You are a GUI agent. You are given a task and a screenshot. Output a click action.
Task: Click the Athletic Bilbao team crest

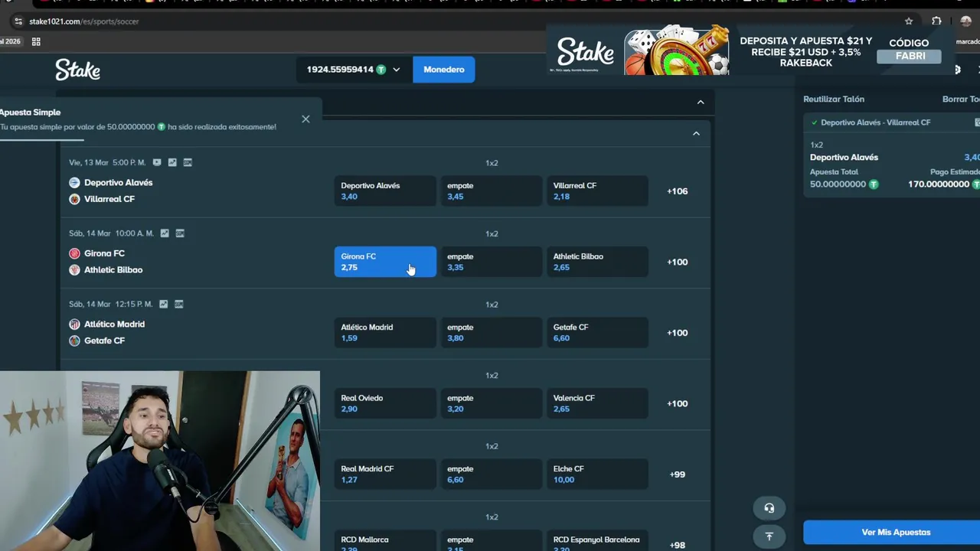coord(74,269)
